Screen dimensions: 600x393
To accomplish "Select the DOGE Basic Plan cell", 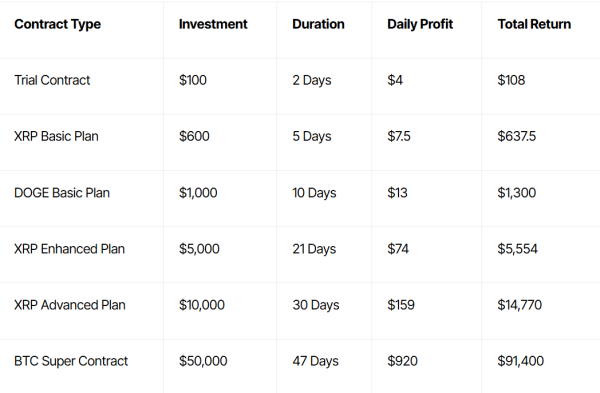I will 62,192.
